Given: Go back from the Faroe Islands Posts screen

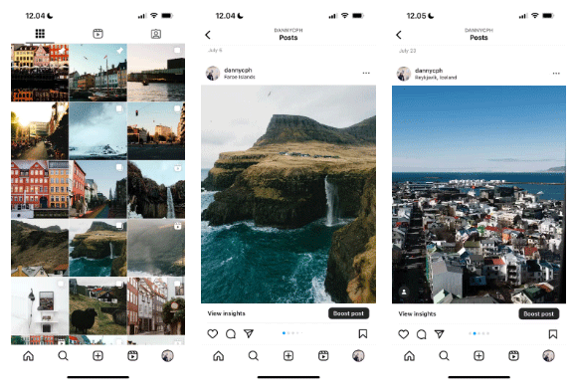Looking at the screenshot, I should (x=208, y=35).
